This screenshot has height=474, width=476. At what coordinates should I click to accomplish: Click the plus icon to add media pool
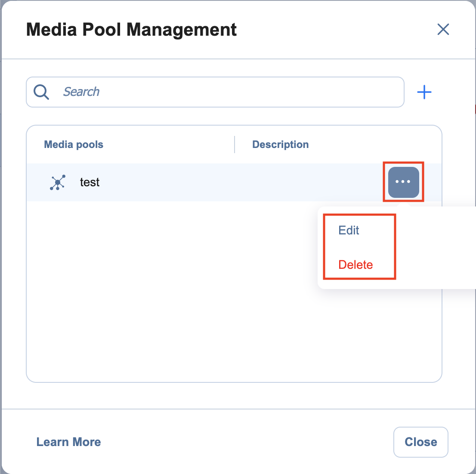pos(424,92)
